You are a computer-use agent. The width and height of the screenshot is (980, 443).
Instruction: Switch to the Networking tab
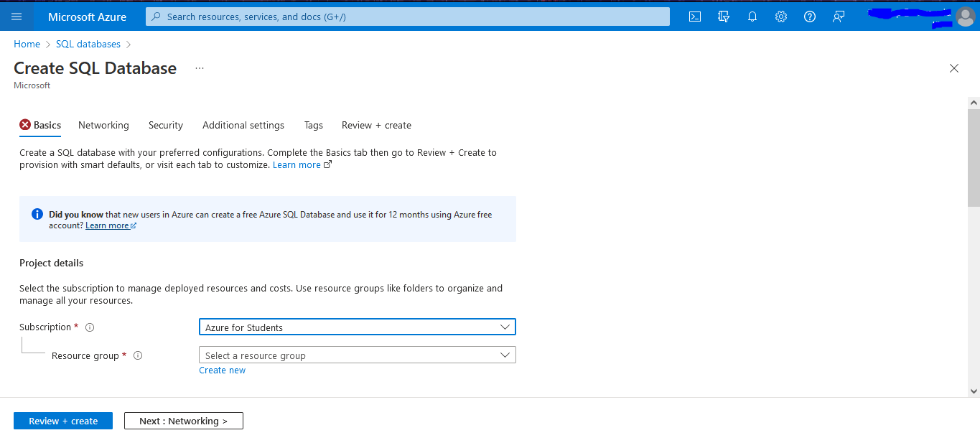103,125
